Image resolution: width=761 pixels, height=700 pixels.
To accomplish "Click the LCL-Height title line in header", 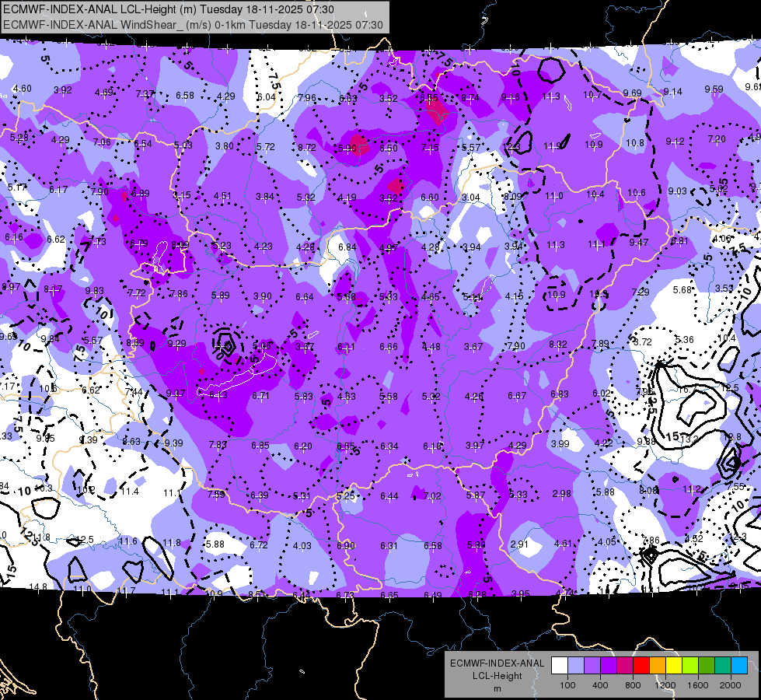I will pyautogui.click(x=169, y=9).
